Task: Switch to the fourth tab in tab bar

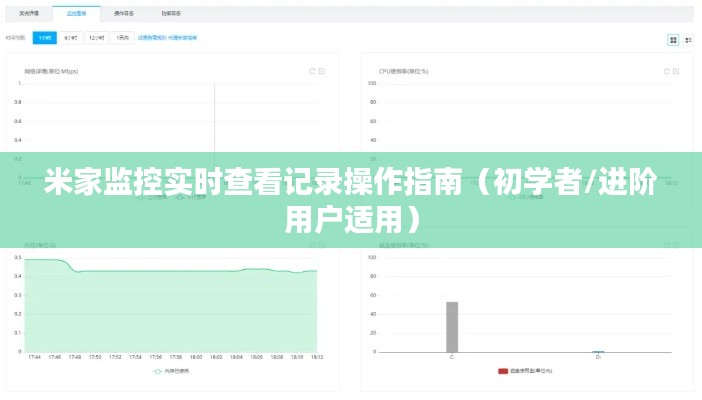Action: pos(171,13)
